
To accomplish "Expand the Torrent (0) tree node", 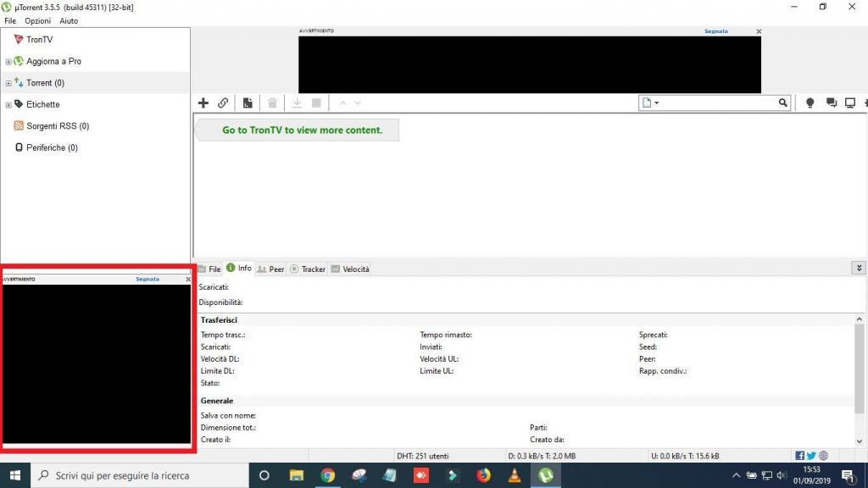I will [x=8, y=83].
